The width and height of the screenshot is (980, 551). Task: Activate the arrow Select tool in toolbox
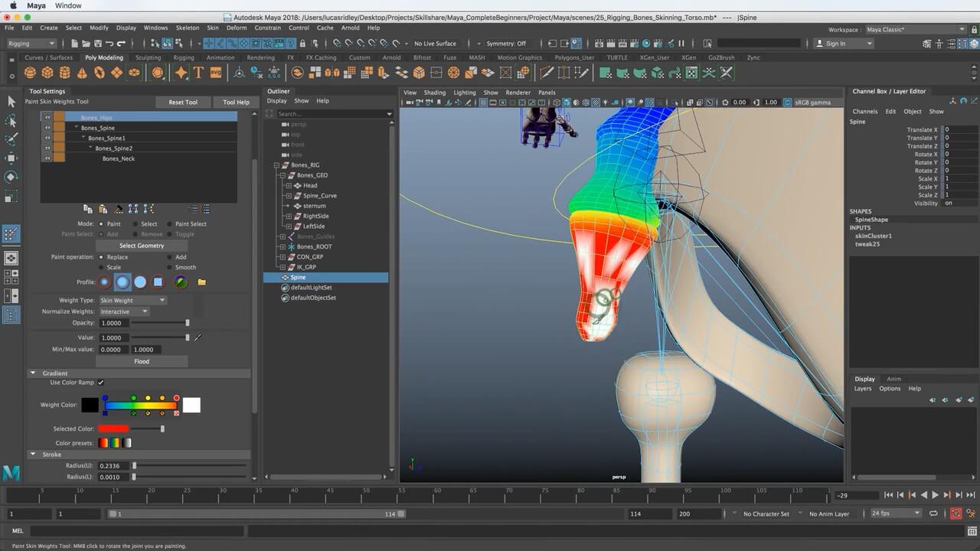click(x=11, y=102)
